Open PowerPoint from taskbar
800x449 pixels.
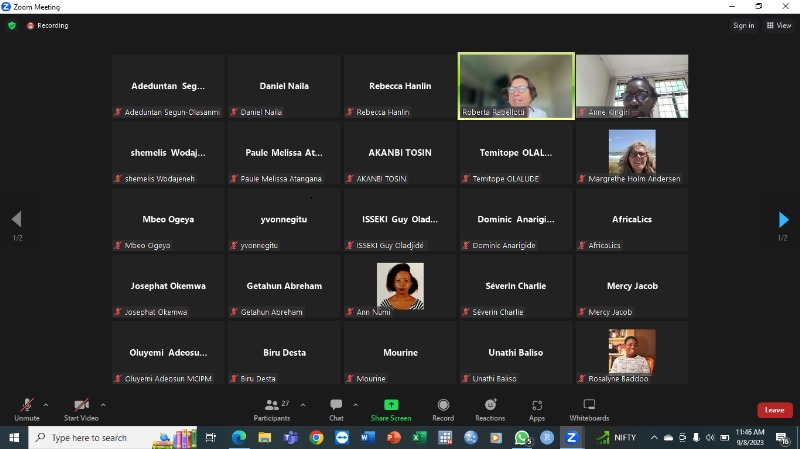pyautogui.click(x=393, y=438)
